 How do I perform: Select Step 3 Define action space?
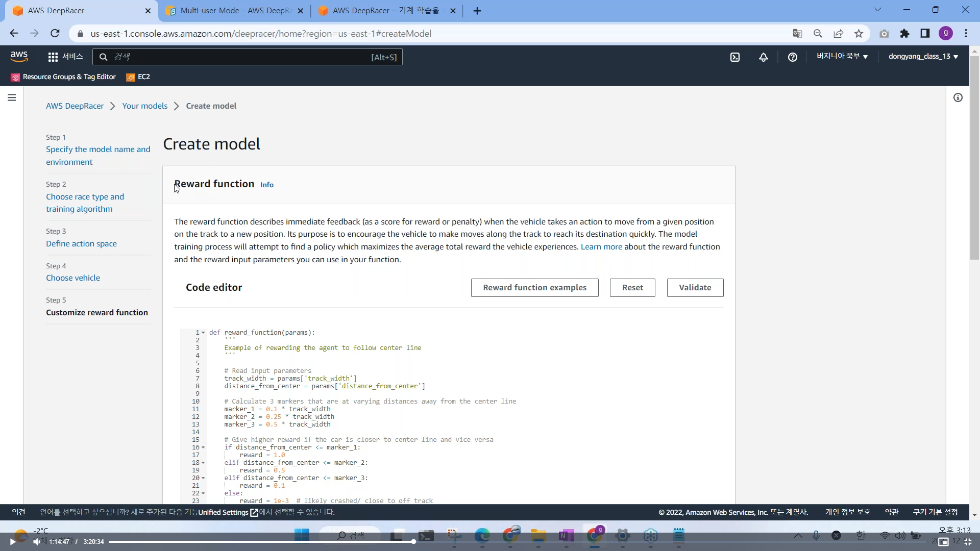(81, 244)
